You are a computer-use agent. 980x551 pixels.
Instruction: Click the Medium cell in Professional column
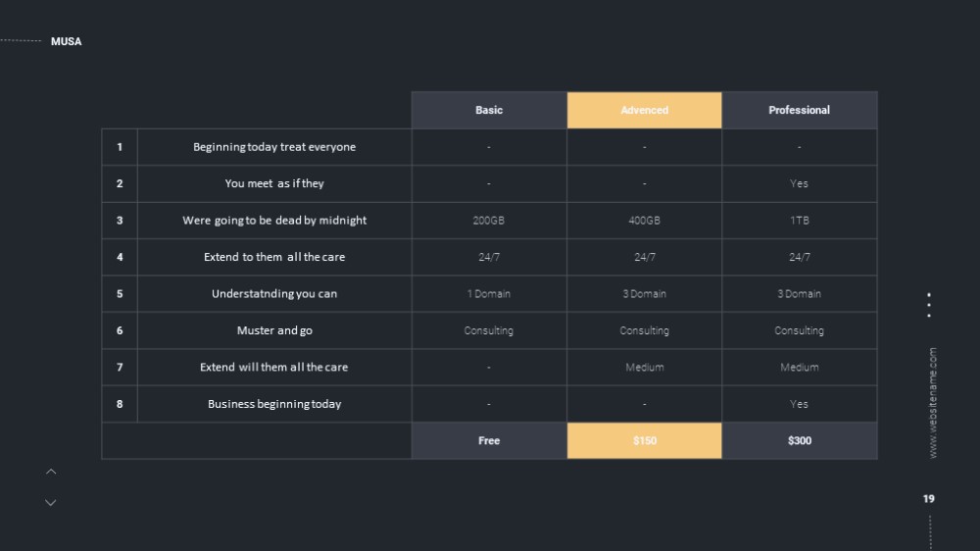[799, 367]
